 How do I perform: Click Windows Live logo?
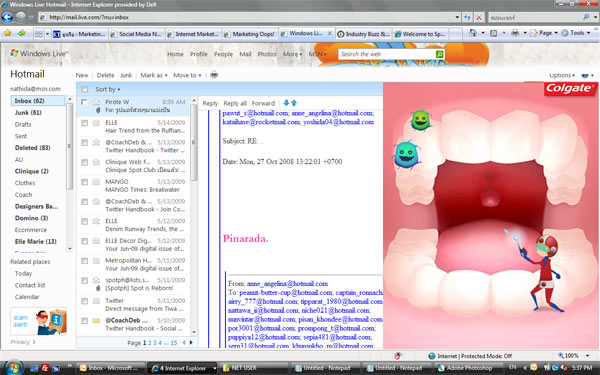39,53
